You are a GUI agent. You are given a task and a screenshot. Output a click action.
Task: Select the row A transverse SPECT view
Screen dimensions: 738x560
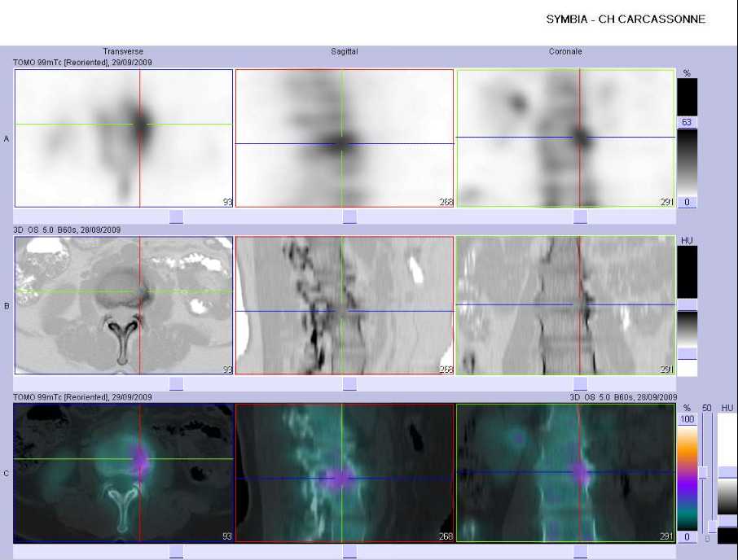point(124,138)
